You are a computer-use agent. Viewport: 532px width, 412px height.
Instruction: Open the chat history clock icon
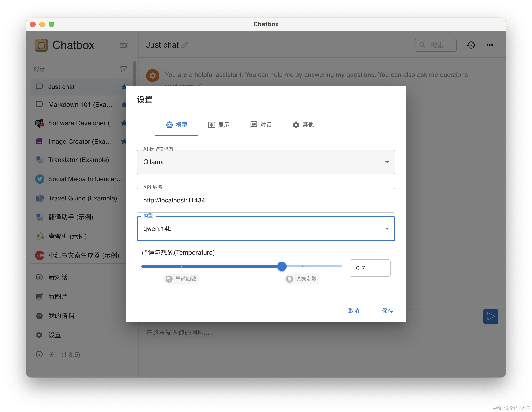click(x=471, y=45)
